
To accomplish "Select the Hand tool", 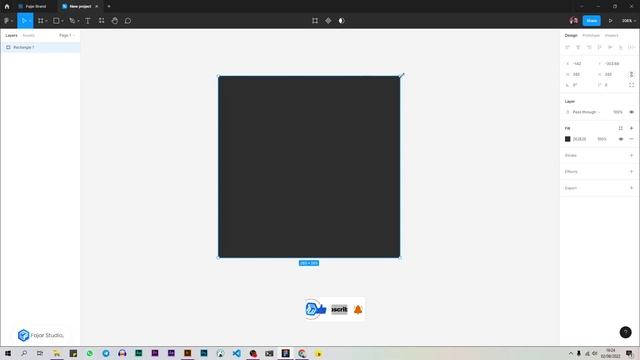I will point(115,20).
